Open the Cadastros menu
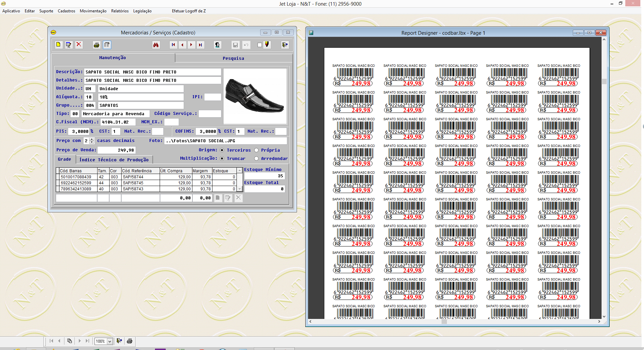Screen dimensions: 644x350 [66, 11]
